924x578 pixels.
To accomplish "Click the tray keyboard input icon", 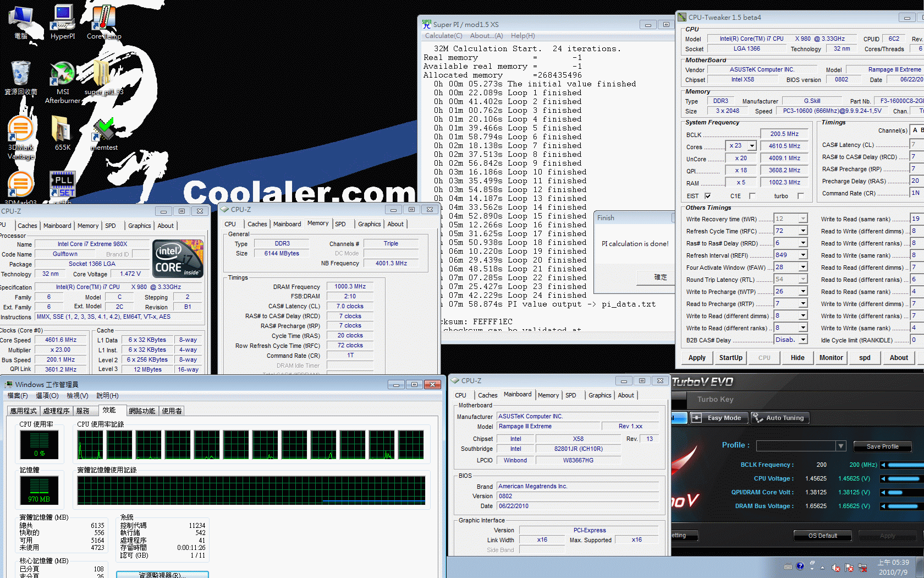I will (788, 567).
